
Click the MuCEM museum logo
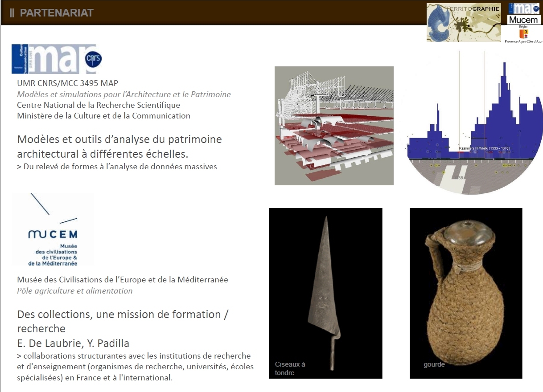pos(53,230)
